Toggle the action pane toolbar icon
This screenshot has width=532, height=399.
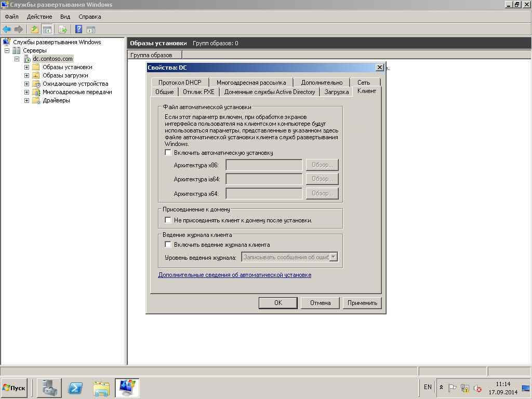coord(91,30)
